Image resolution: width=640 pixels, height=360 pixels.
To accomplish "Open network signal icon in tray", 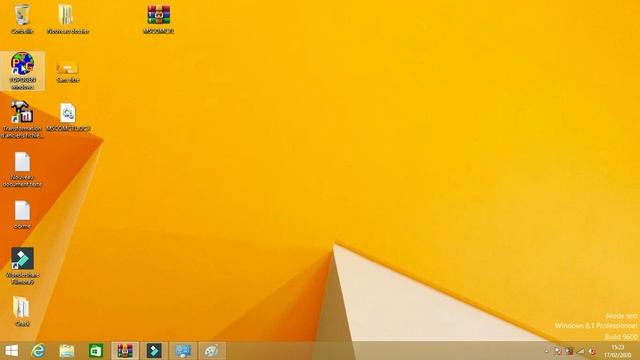I will (x=580, y=351).
